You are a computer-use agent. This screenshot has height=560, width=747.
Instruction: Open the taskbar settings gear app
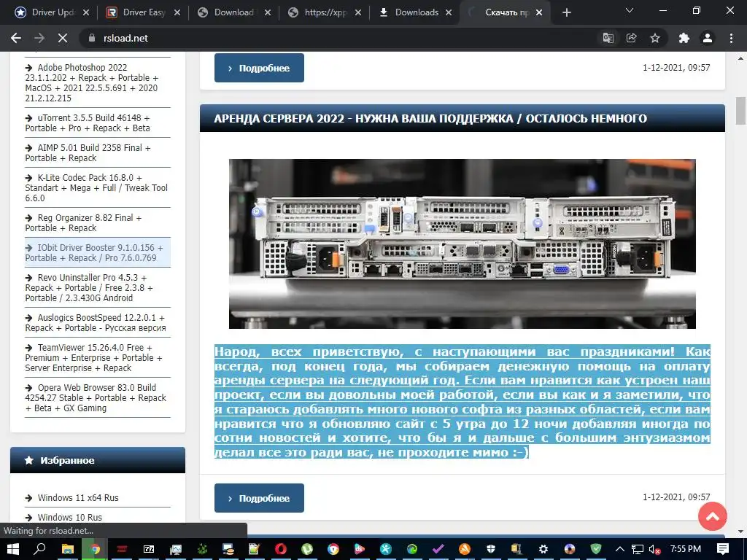point(543,549)
